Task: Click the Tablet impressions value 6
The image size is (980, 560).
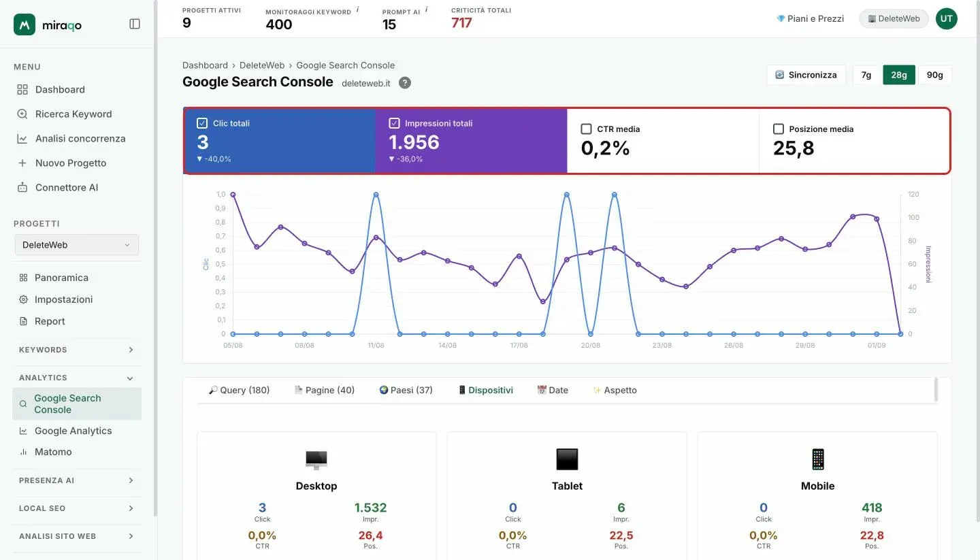Action: pos(621,508)
